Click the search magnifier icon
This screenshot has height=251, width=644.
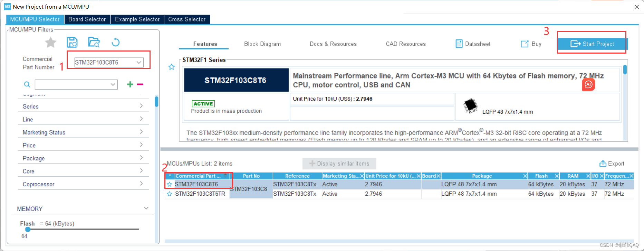tap(27, 84)
